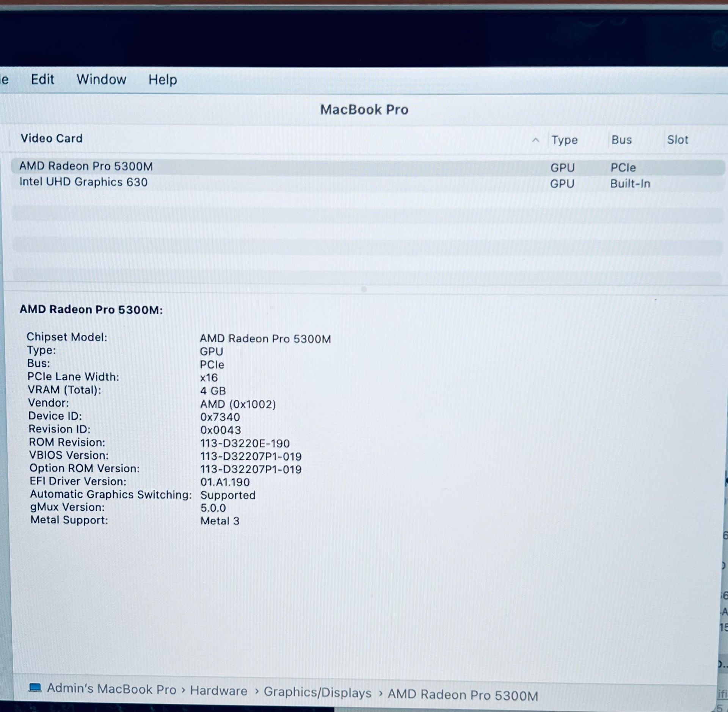Click Automatic Graphics Switching value Supported
Image resolution: width=728 pixels, height=712 pixels.
228,495
